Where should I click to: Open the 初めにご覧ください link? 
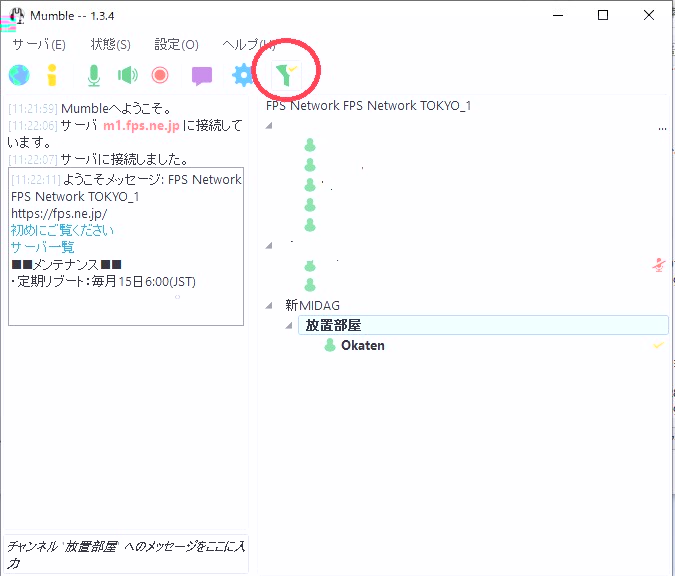coord(62,230)
